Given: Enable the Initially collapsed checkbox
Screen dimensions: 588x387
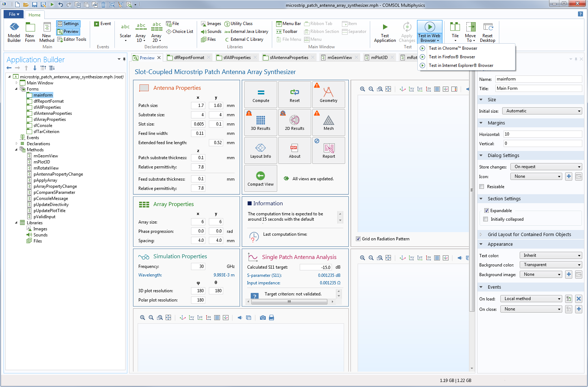Looking at the screenshot, I should tap(485, 219).
